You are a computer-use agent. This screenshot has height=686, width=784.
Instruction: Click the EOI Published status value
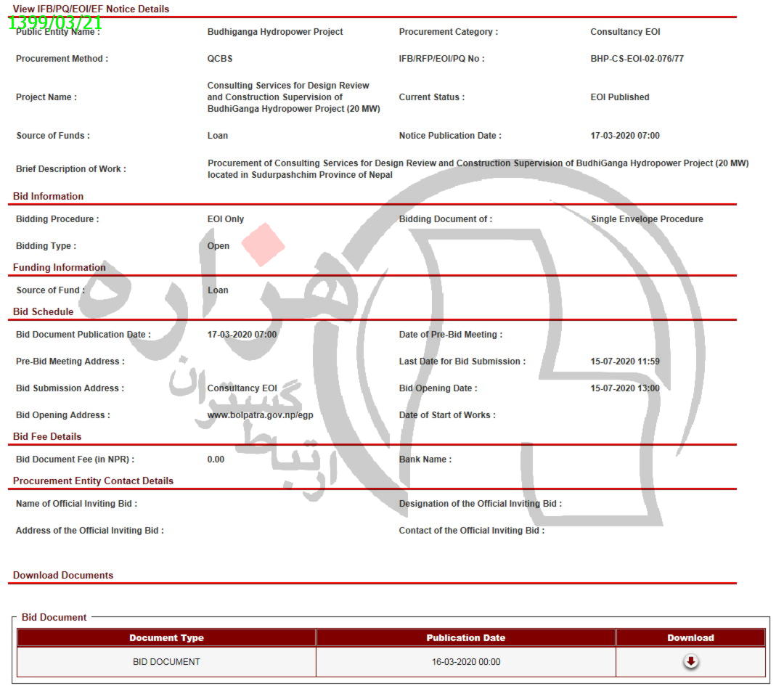[620, 97]
